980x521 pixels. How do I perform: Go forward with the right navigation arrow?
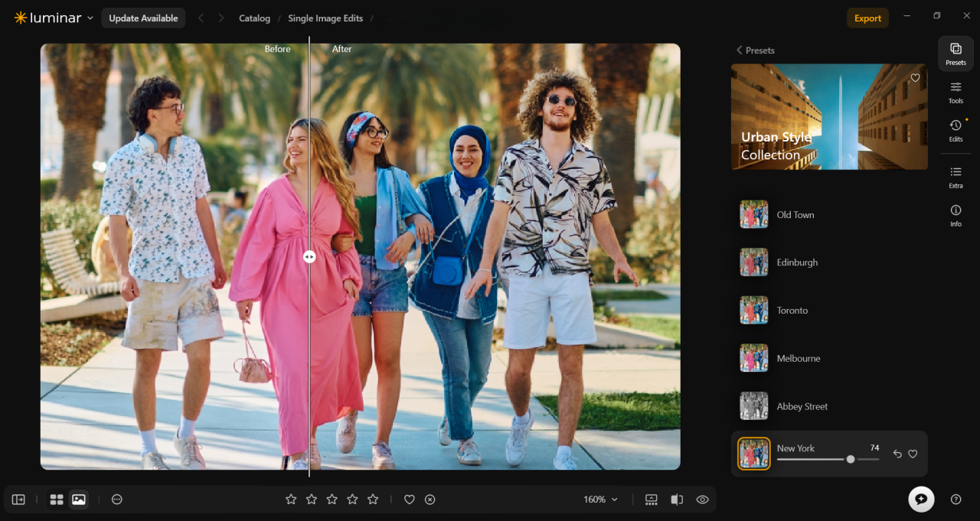221,18
